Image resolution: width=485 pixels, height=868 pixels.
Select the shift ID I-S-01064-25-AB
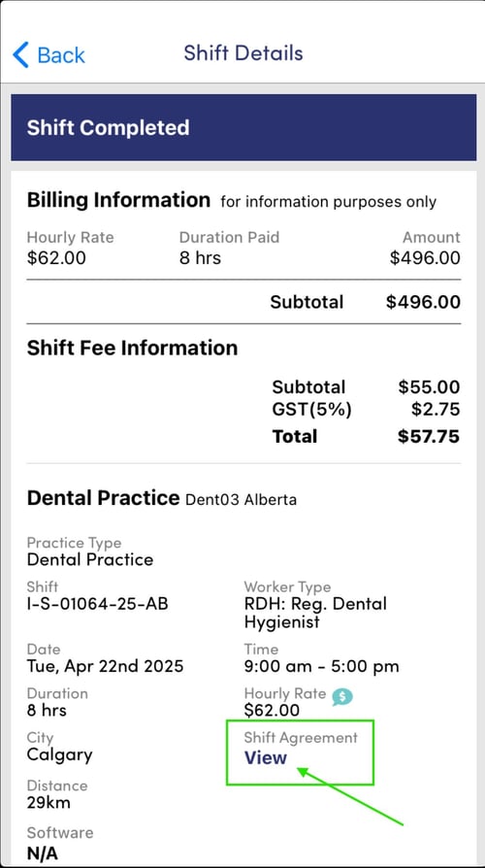click(97, 603)
